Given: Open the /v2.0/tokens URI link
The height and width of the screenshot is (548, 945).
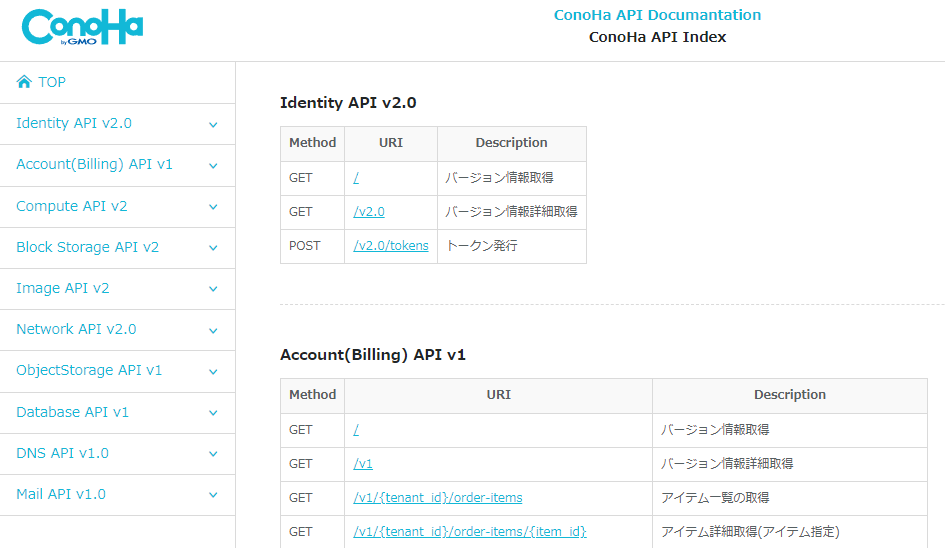Looking at the screenshot, I should (391, 245).
